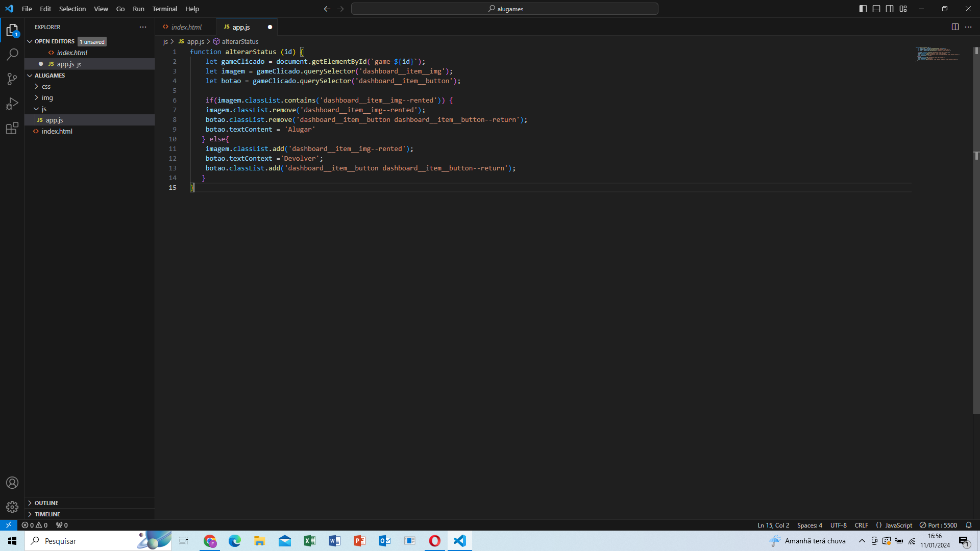This screenshot has width=980, height=551.
Task: Customize layout icon in title bar
Action: click(903, 9)
